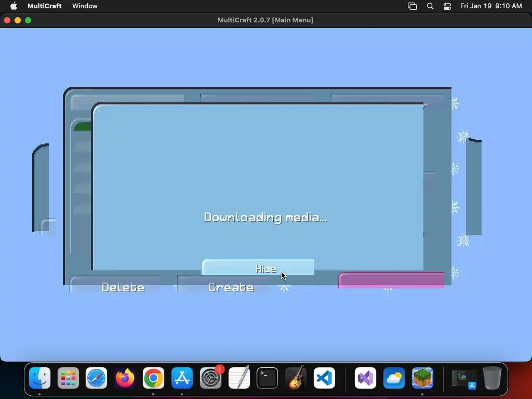Viewport: 532px width, 399px height.
Task: Open System Settings from the dock
Action: pyautogui.click(x=211, y=378)
